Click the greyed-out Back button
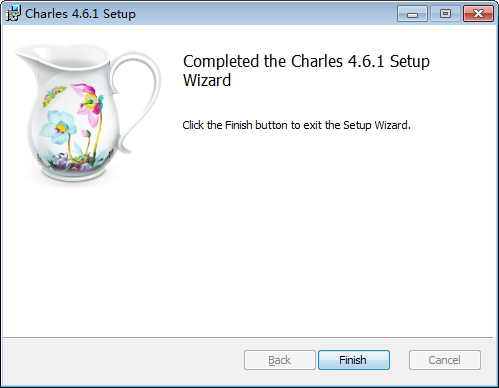The image size is (499, 388). [x=279, y=360]
